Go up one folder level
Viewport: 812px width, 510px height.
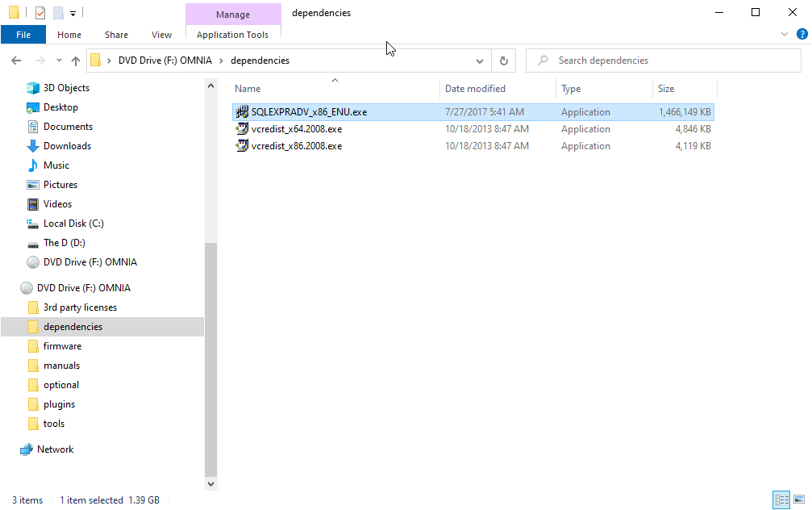pos(76,61)
